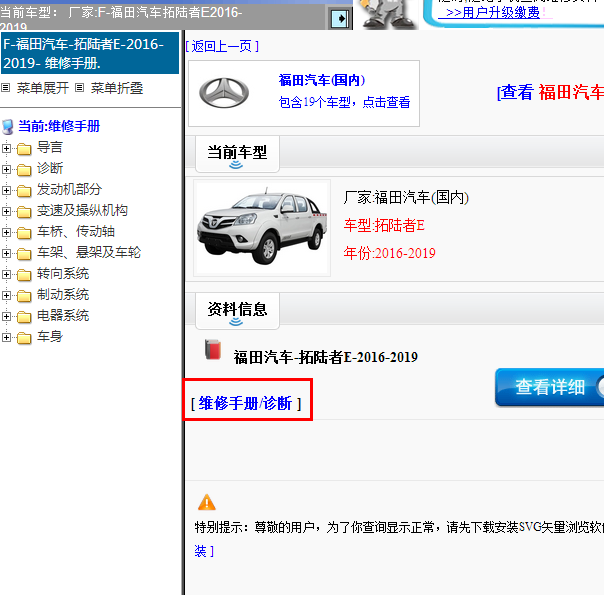The width and height of the screenshot is (604, 595).
Task: Click the F-福田汽车-拓陆者E-2016-2019 维修手册 title
Action: pos(90,53)
